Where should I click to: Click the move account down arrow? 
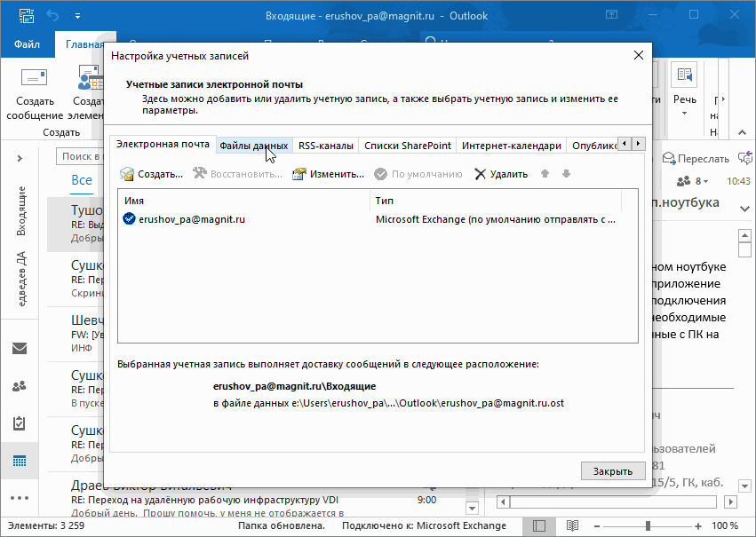(x=566, y=174)
